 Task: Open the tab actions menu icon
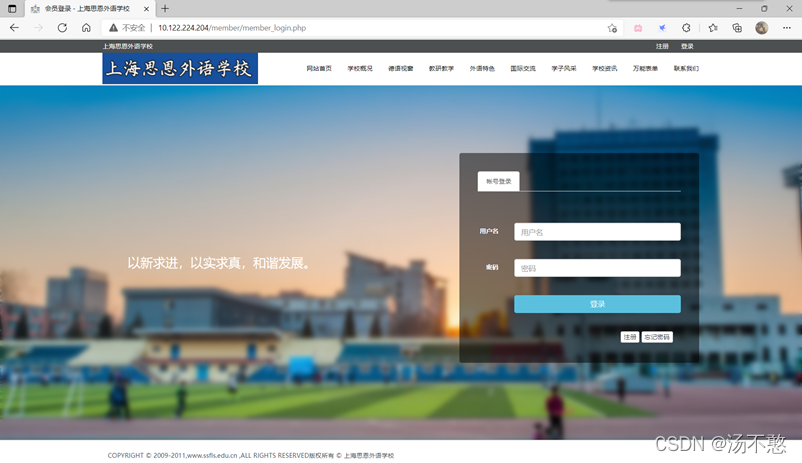click(12, 9)
